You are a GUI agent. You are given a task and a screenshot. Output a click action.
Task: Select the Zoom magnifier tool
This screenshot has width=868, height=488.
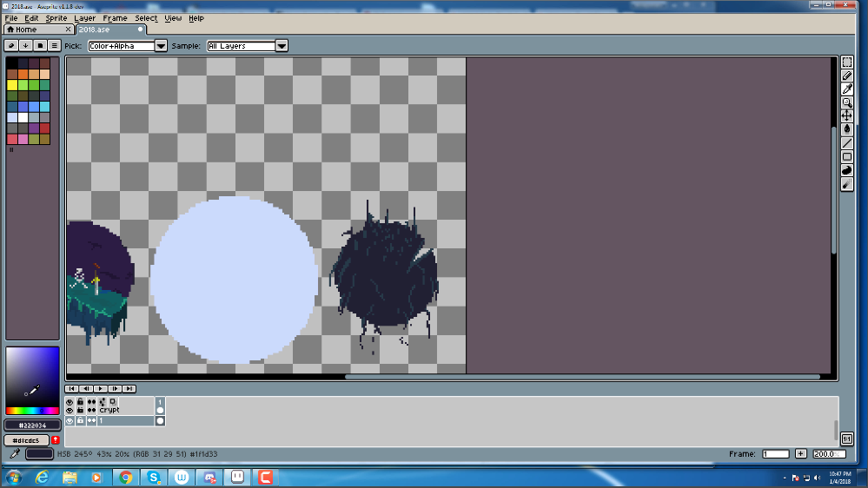point(847,102)
